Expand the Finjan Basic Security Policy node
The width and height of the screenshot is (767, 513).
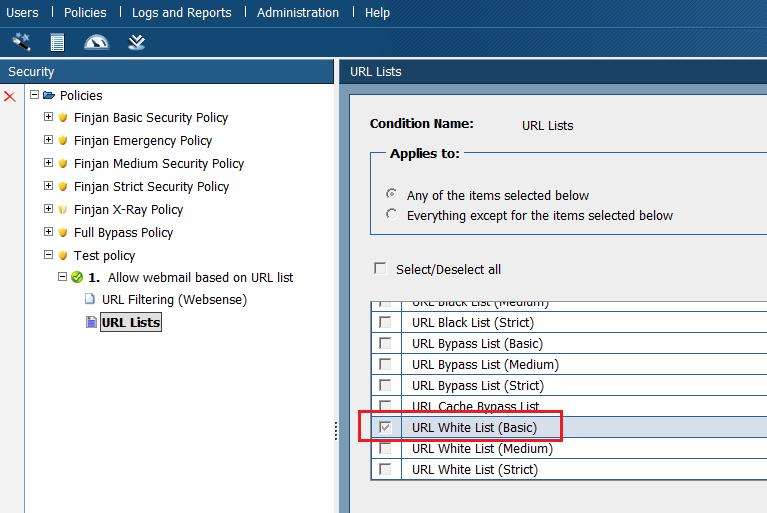[48, 118]
